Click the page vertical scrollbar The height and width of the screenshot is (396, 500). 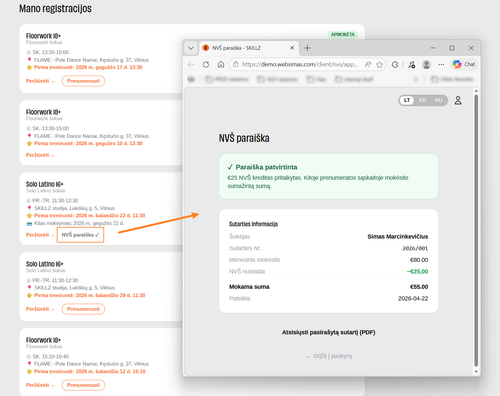tap(476, 231)
